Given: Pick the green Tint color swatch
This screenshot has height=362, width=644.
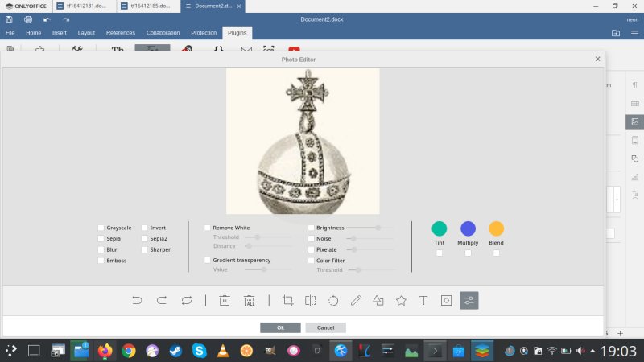Looking at the screenshot, I should (x=439, y=228).
